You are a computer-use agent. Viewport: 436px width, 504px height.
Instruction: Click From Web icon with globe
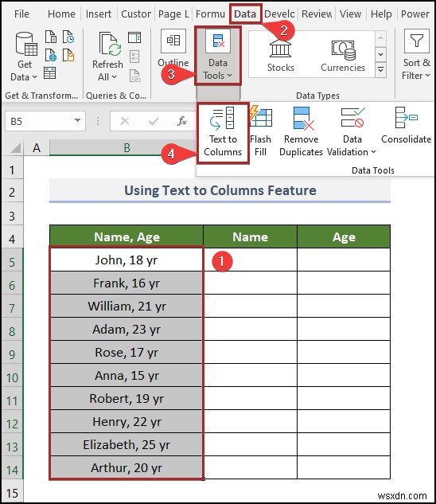50,55
